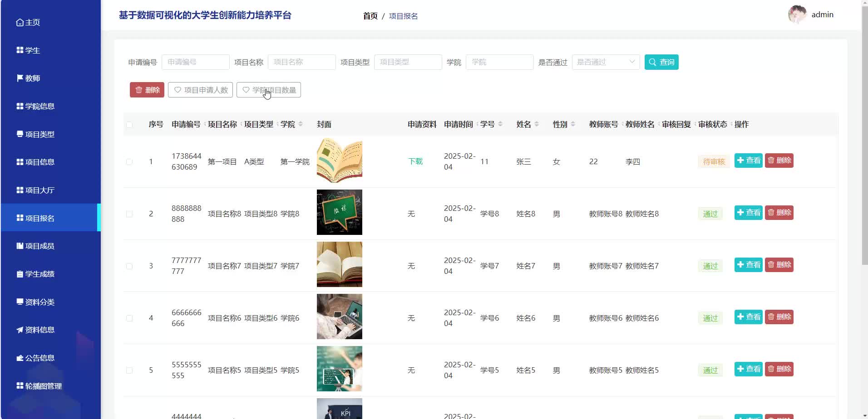The width and height of the screenshot is (868, 419).
Task: Open the 主页 home menu item
Action: click(28, 22)
